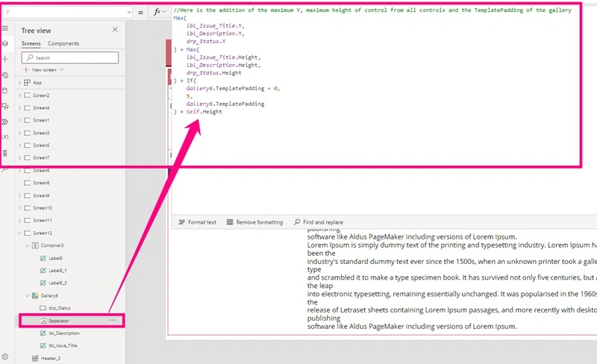Select Label8 in Container3

[55, 258]
